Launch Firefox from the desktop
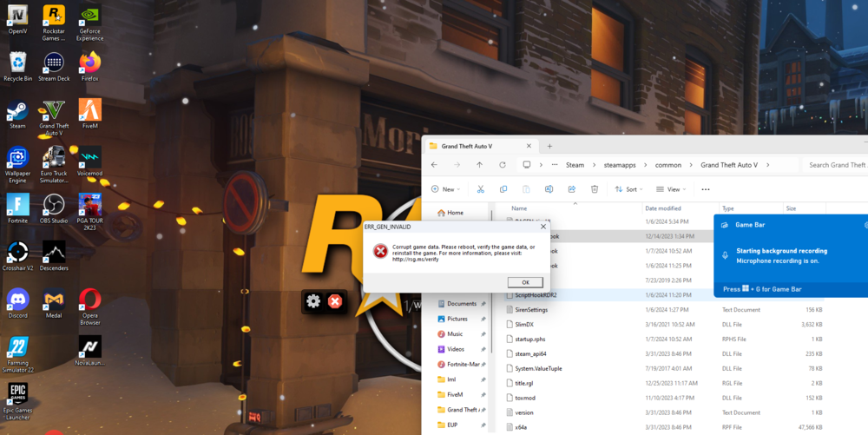 tap(89, 67)
